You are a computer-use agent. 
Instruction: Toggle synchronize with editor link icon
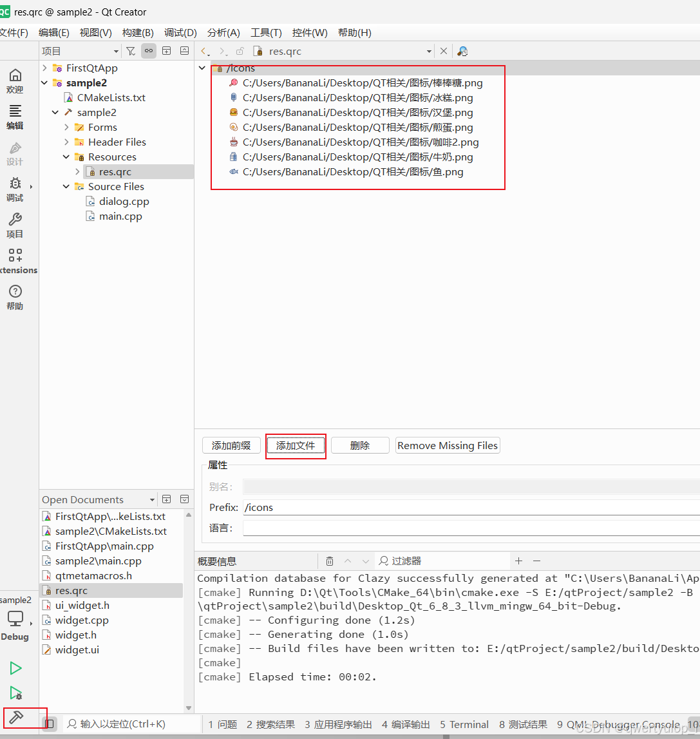[148, 51]
